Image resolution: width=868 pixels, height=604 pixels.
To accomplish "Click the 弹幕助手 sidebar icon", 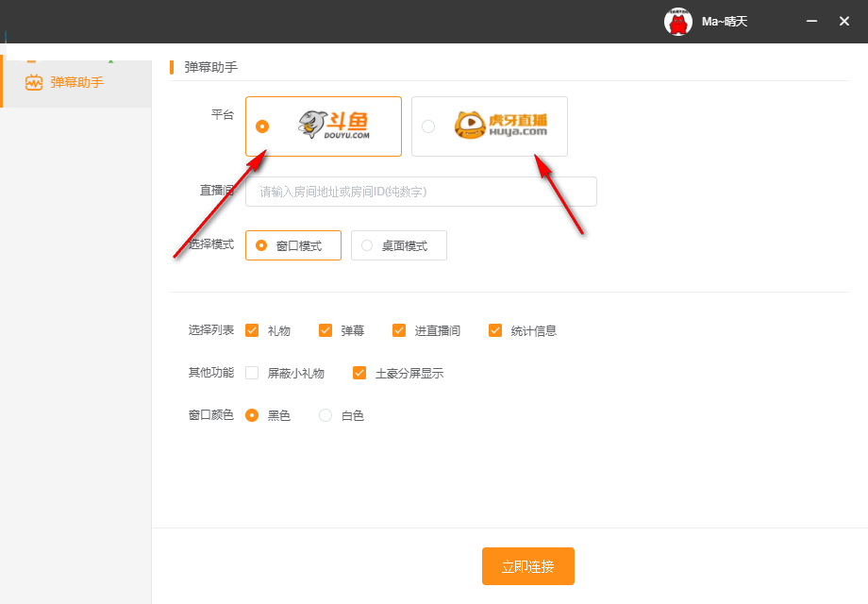I will tap(34, 83).
